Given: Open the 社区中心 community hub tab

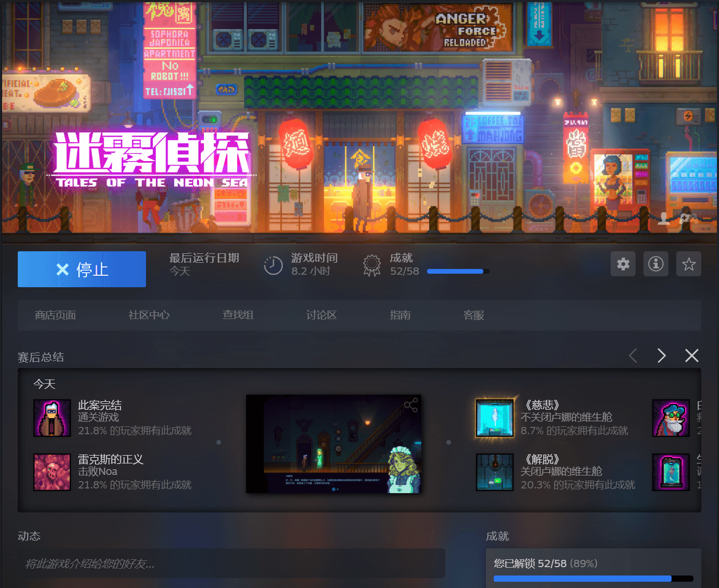Looking at the screenshot, I should [149, 315].
